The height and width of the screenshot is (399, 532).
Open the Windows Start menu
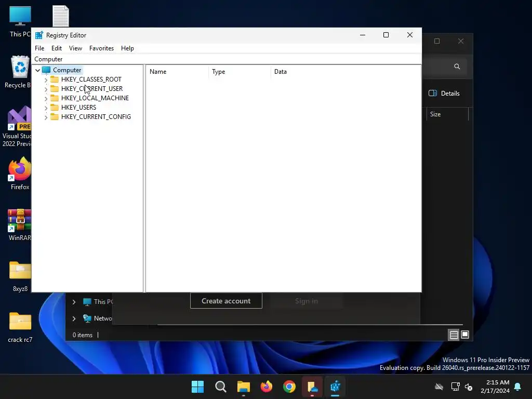tap(197, 387)
